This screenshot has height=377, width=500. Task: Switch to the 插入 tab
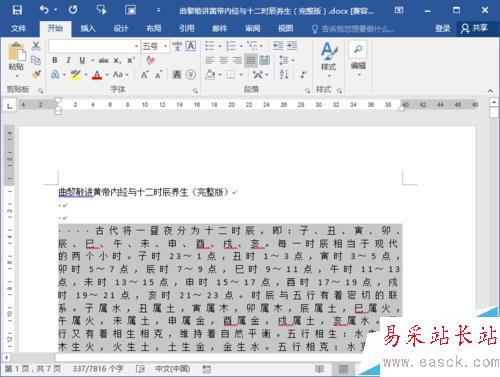(x=88, y=28)
